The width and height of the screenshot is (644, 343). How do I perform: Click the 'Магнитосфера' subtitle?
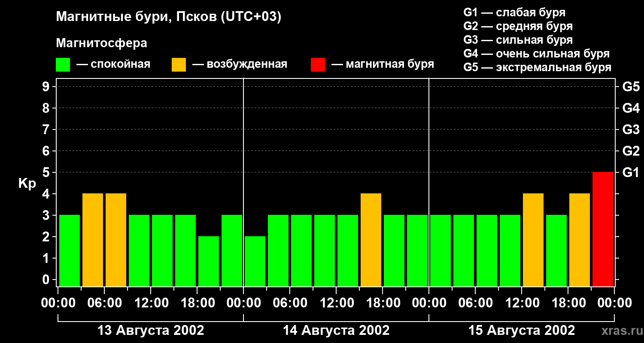[x=101, y=43]
